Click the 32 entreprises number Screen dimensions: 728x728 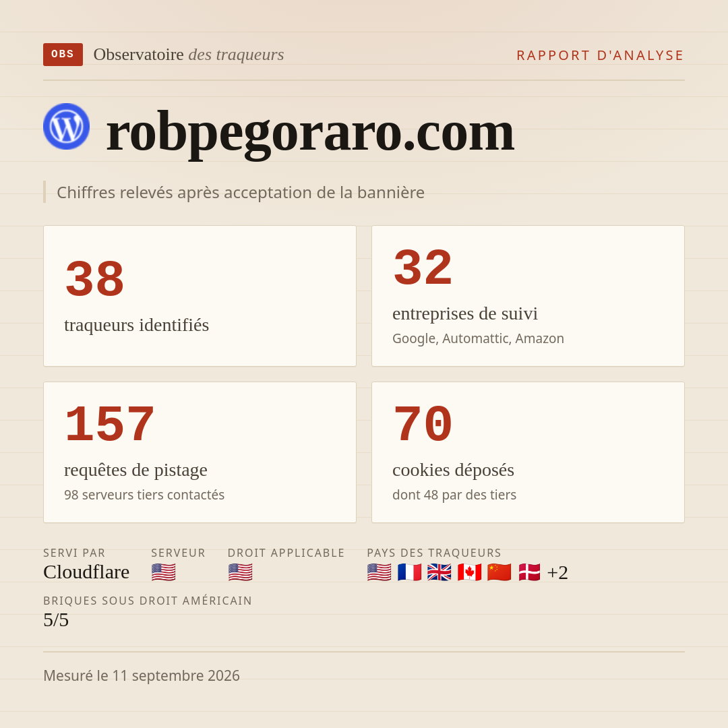click(423, 268)
